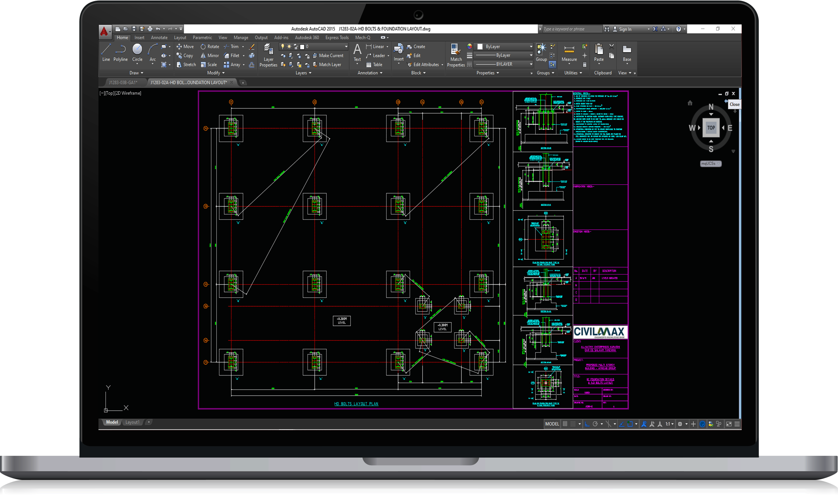The height and width of the screenshot is (504, 838).
Task: Switch to the J1283-03B-GA1 drawing tab
Action: point(123,82)
